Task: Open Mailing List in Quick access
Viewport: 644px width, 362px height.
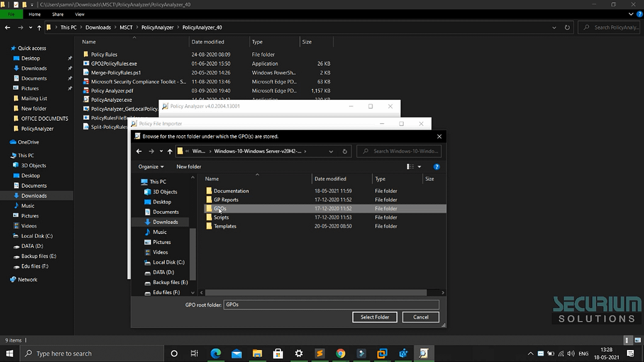Action: point(34,99)
